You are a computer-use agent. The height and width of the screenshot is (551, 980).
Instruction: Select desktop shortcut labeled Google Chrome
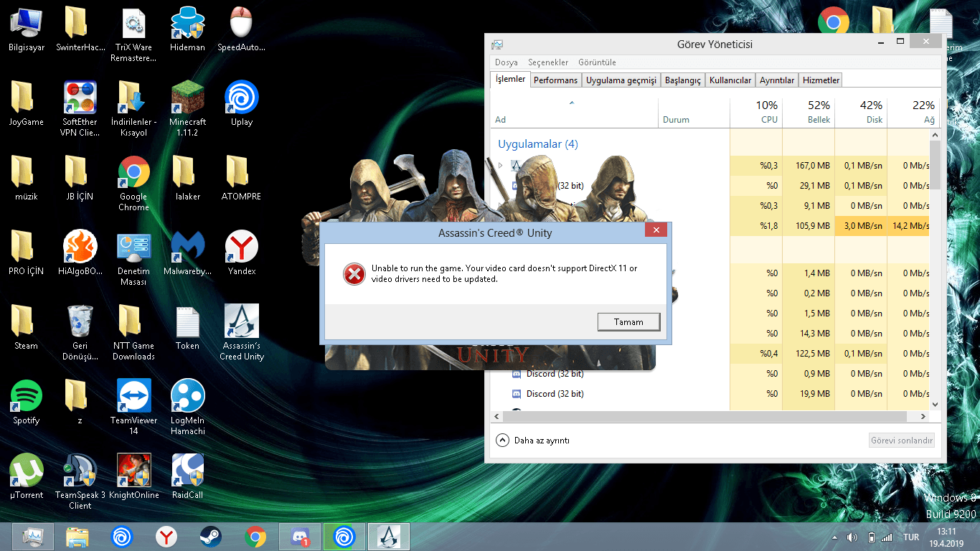[133, 184]
